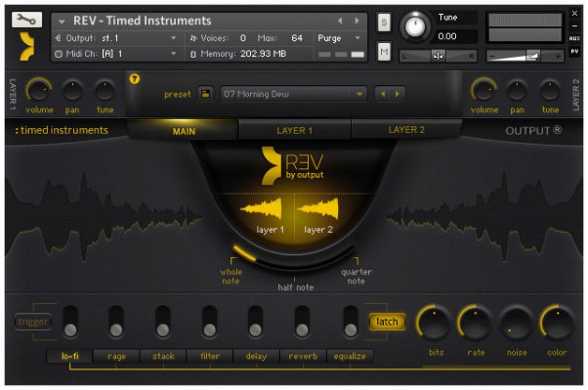Open the Purge dropdown menu

point(339,38)
